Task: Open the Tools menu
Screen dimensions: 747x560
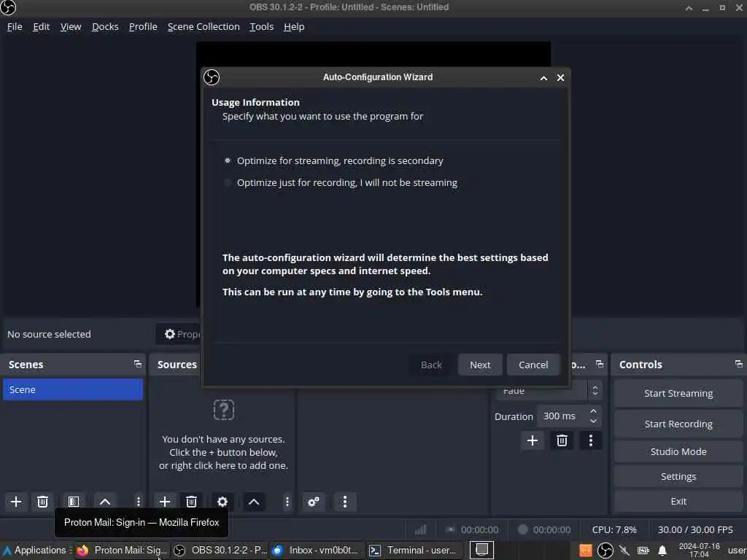Action: (262, 27)
